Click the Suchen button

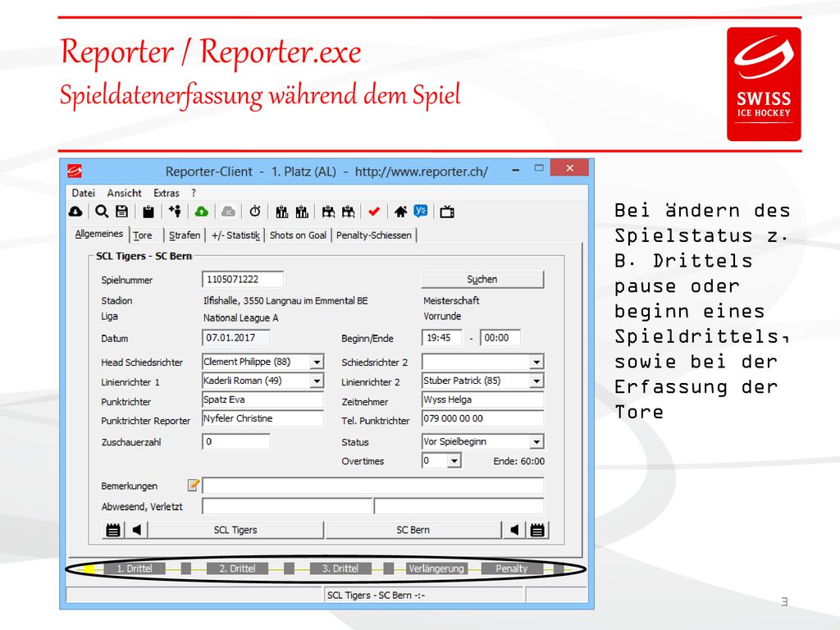pyautogui.click(x=482, y=279)
